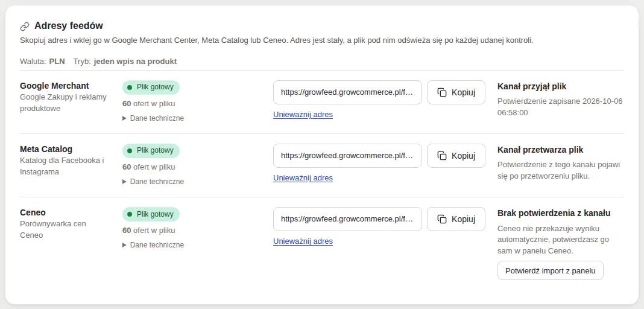Unieważnij adres for Google Merchant feed
Image resolution: width=644 pixels, height=309 pixels.
coord(303,115)
